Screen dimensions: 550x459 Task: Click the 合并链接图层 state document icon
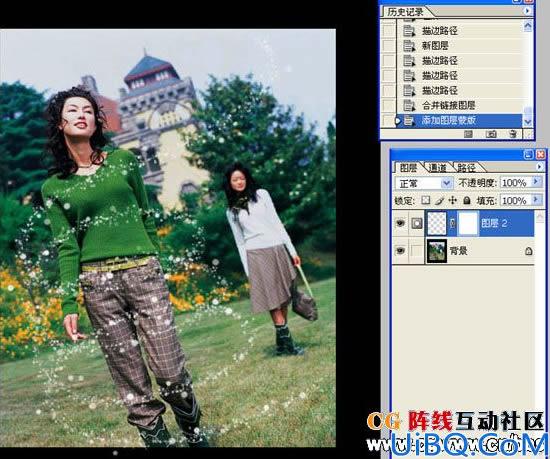click(x=409, y=105)
